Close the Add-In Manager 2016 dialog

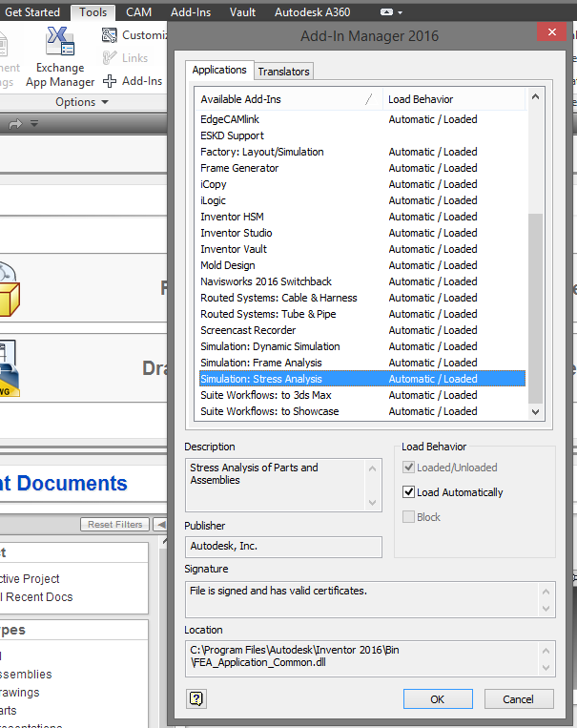click(552, 31)
